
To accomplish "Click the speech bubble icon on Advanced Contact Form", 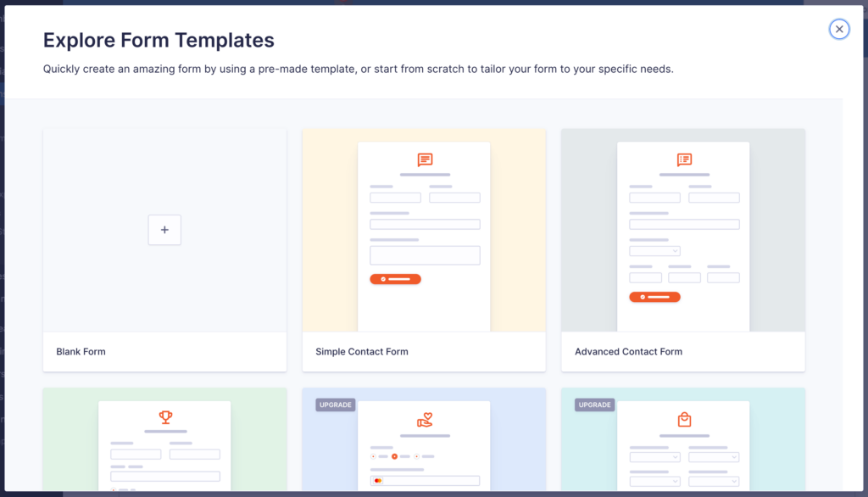I will click(683, 159).
